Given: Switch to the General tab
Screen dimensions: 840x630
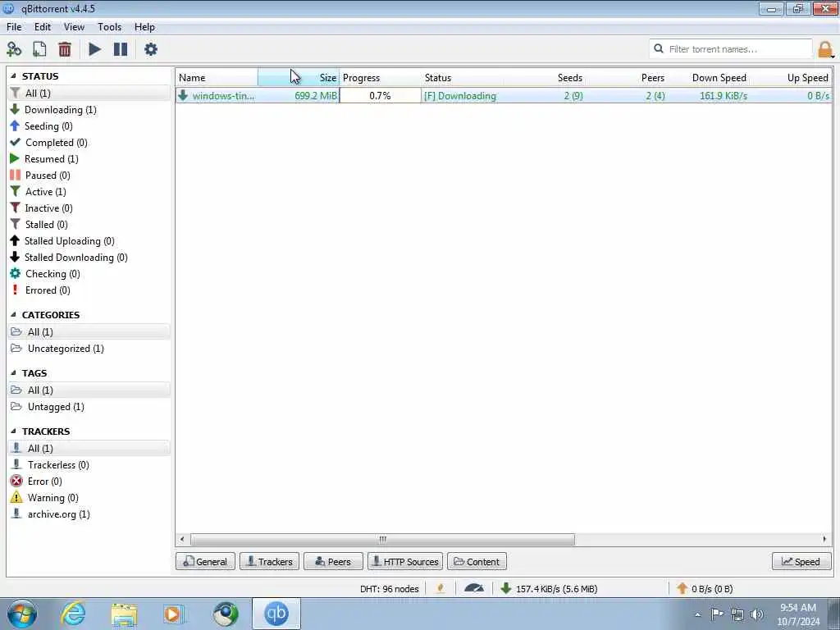Looking at the screenshot, I should click(205, 561).
